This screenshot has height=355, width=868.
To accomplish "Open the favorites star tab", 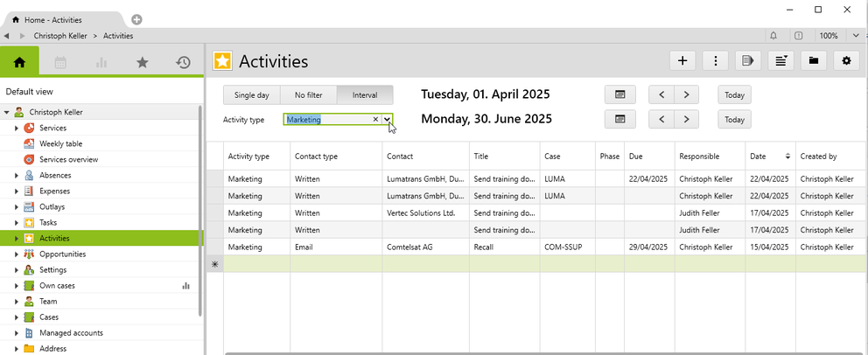I will pos(143,62).
